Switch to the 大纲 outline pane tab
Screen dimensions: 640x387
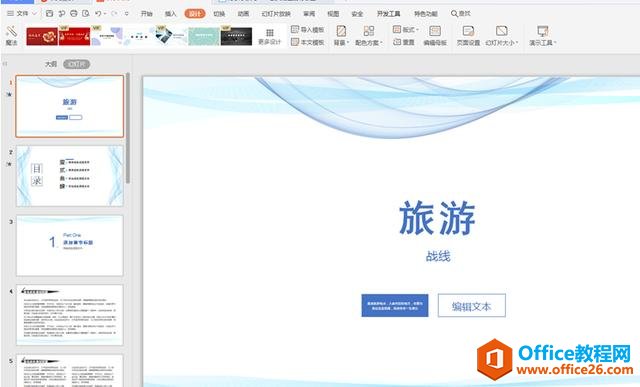tap(51, 64)
